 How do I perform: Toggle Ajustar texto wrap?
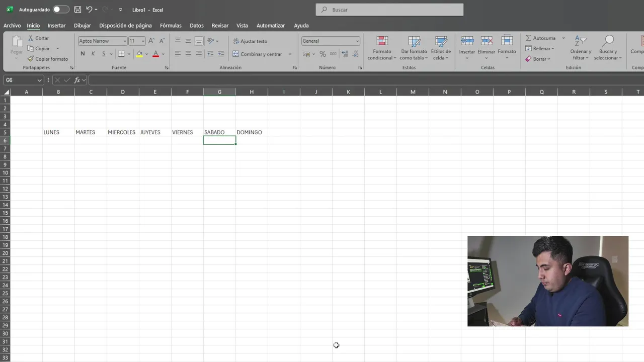[250, 41]
